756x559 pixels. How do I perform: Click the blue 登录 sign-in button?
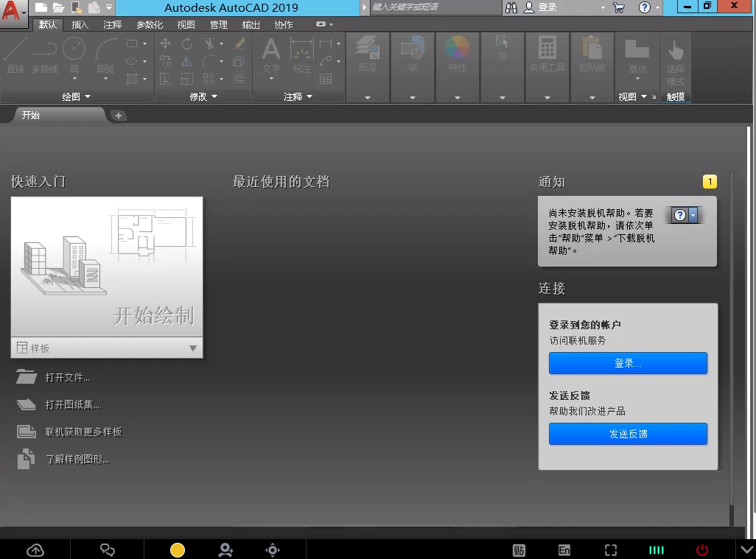point(628,363)
